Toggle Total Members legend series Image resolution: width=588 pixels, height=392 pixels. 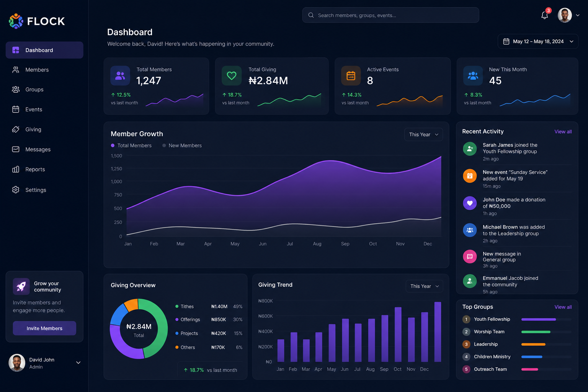(131, 145)
